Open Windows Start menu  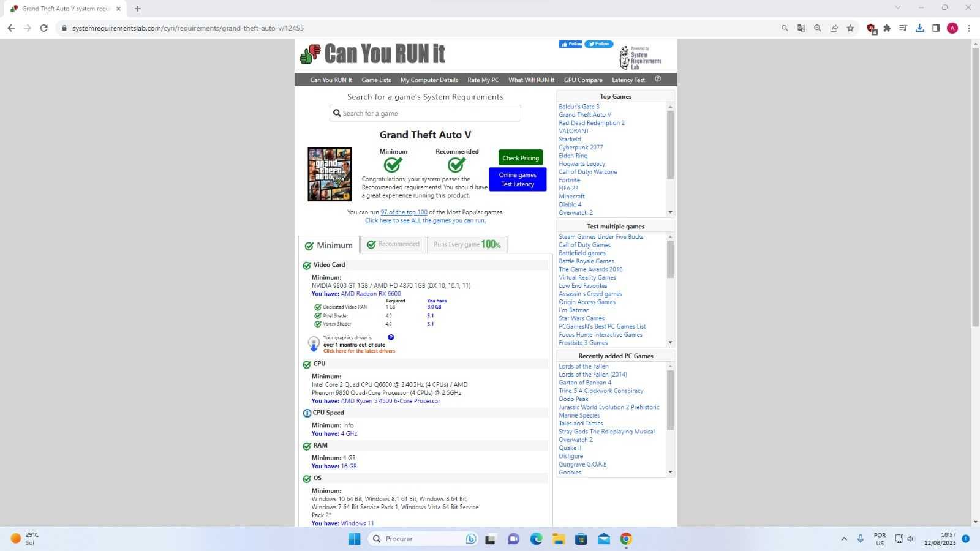(354, 539)
